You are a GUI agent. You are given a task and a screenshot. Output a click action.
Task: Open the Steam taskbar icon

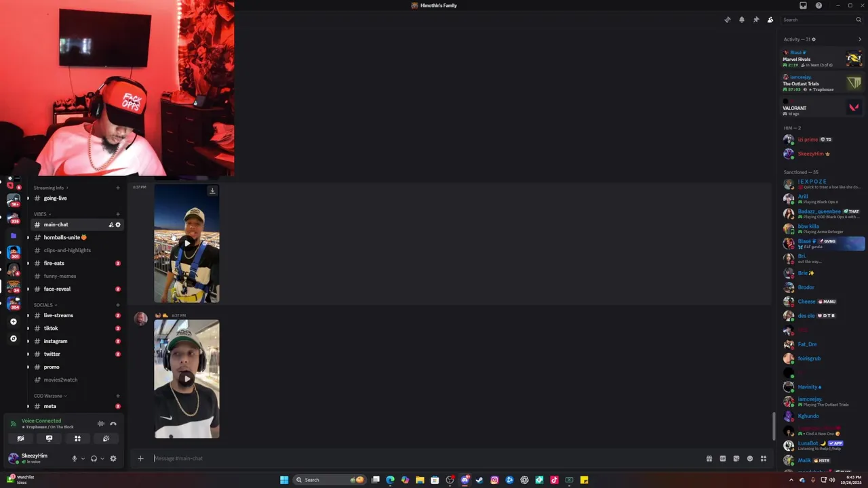[479, 480]
